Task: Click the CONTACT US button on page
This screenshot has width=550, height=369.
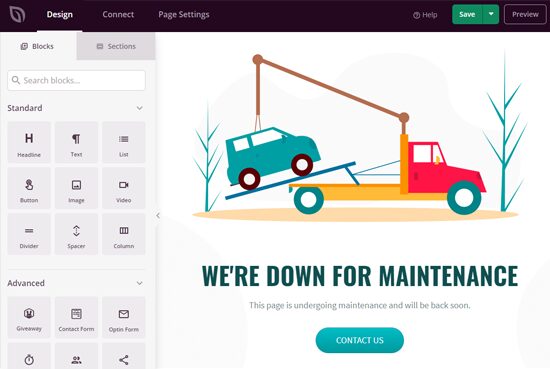Action: 360,340
